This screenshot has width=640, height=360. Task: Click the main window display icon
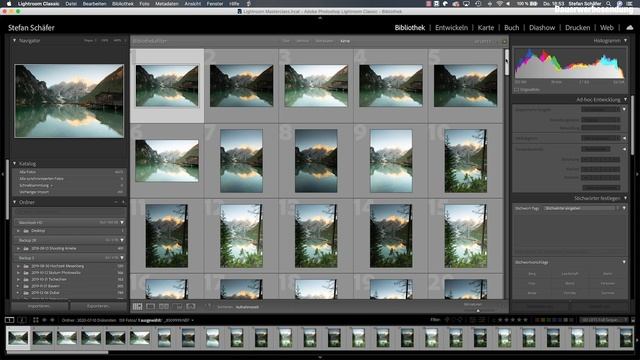[9, 320]
